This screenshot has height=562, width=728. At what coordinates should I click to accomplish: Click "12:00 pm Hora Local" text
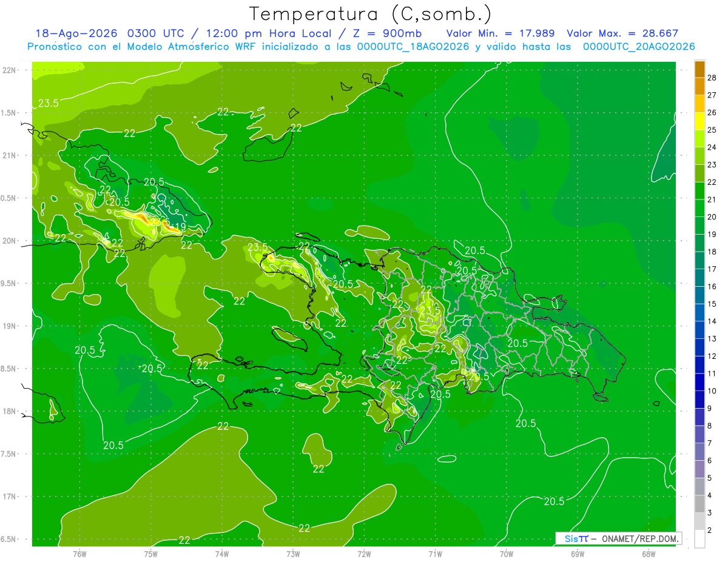click(270, 34)
